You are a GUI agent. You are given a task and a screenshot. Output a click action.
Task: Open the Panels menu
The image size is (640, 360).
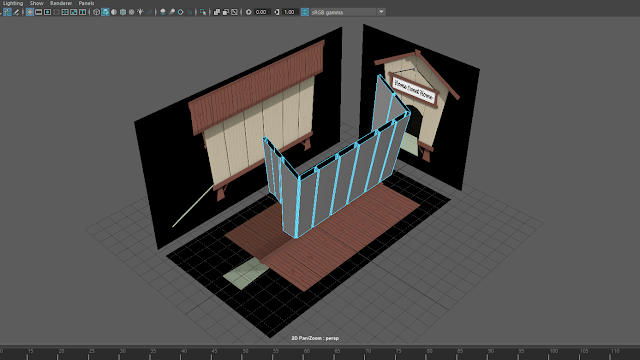[87, 3]
